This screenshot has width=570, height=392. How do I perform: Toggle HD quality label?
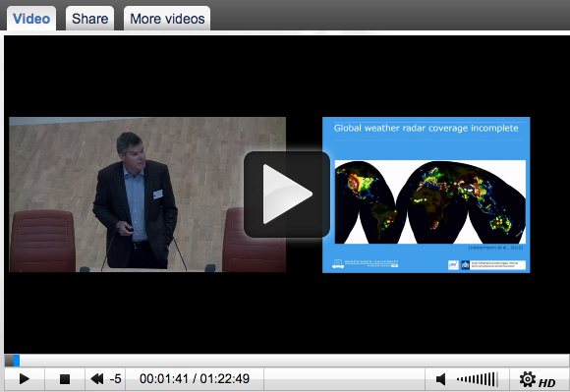point(546,382)
